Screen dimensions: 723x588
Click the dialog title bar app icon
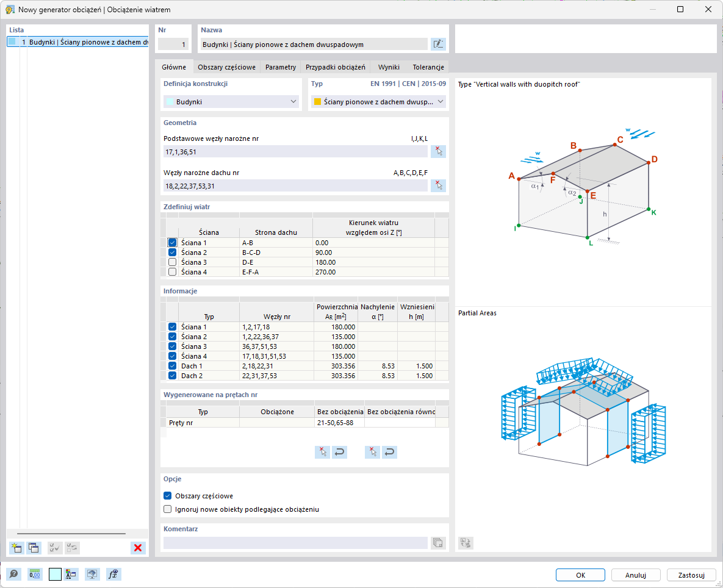coord(9,9)
